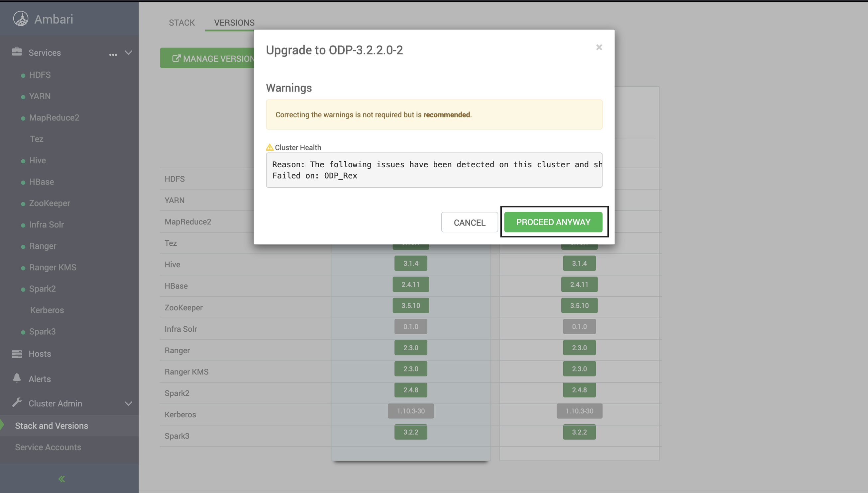Image resolution: width=868 pixels, height=493 pixels.
Task: Click Spark3 3.2.2 badge in left column
Action: (x=410, y=432)
